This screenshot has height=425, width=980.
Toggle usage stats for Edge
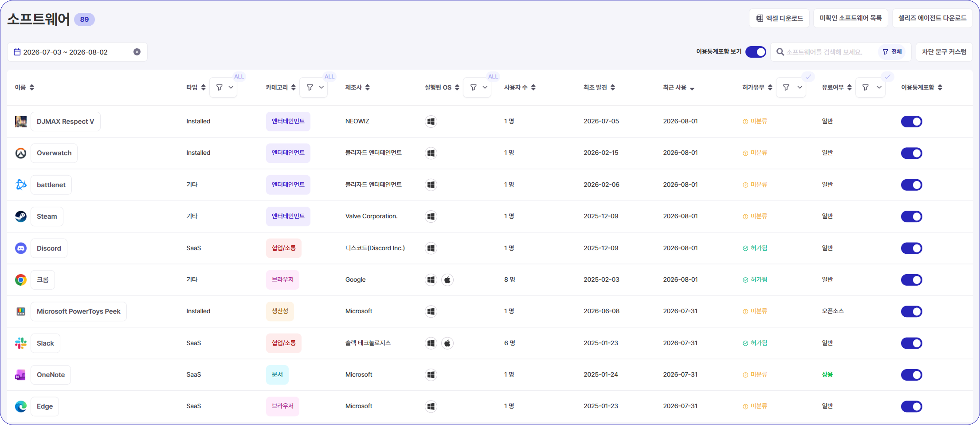coord(912,406)
